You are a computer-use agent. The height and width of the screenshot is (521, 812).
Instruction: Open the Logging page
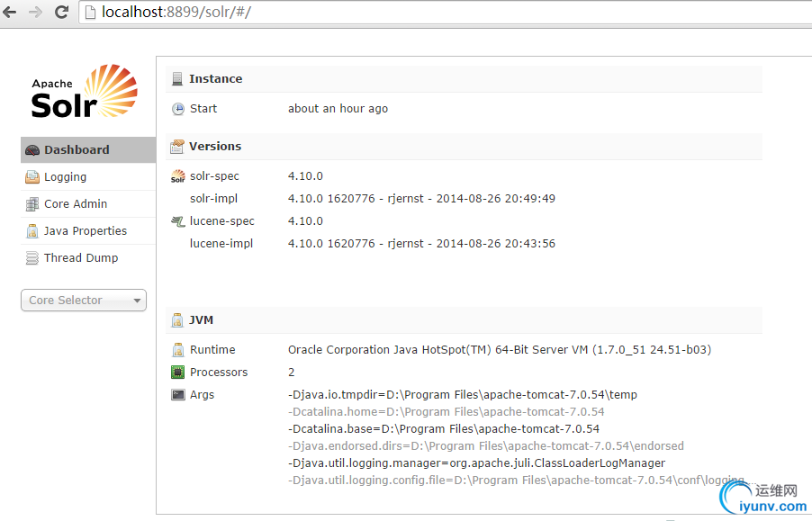[88, 177]
